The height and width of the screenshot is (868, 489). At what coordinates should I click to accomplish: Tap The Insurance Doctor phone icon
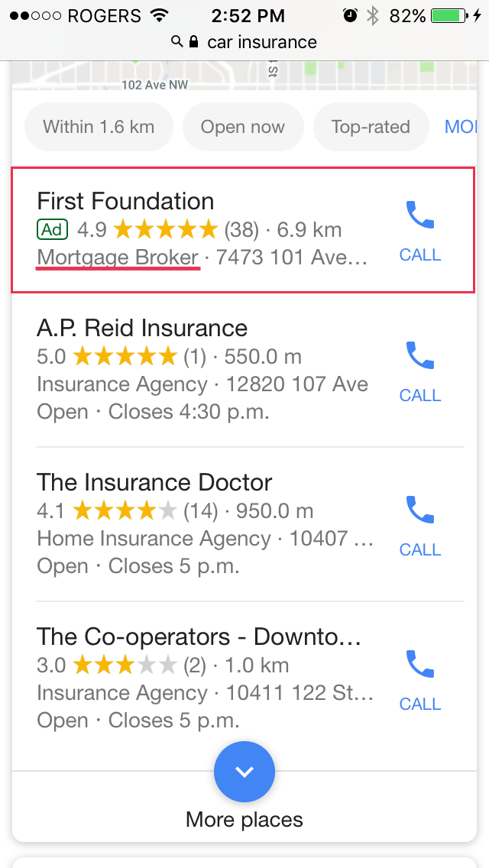tap(419, 510)
